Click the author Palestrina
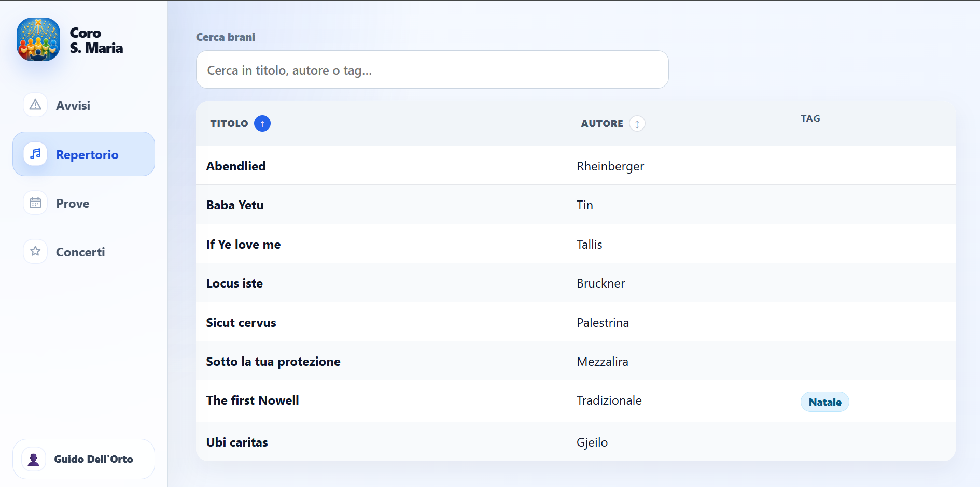 click(603, 323)
